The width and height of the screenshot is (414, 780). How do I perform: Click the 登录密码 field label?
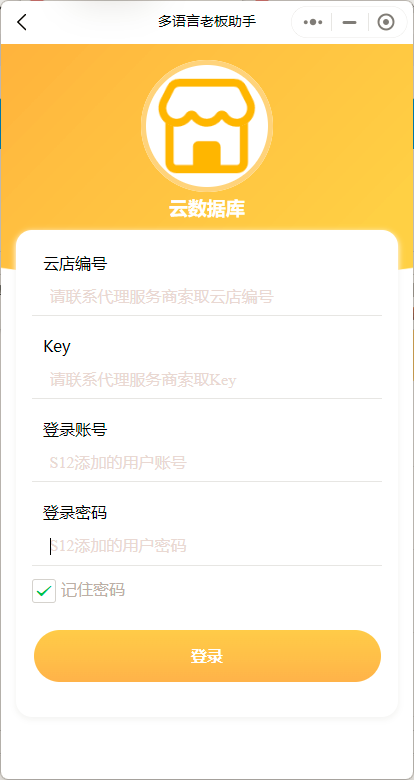tap(75, 512)
